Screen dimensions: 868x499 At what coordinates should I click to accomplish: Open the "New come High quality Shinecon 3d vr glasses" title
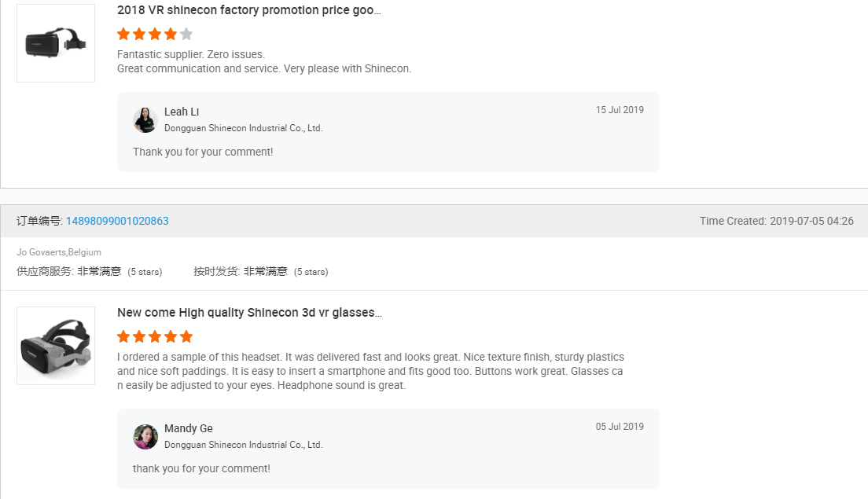(249, 312)
